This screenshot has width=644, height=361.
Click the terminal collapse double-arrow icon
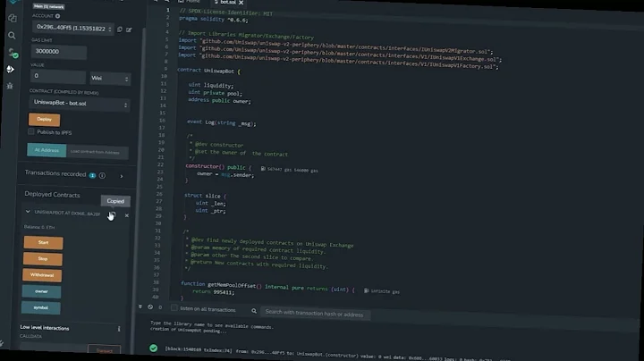pyautogui.click(x=140, y=306)
